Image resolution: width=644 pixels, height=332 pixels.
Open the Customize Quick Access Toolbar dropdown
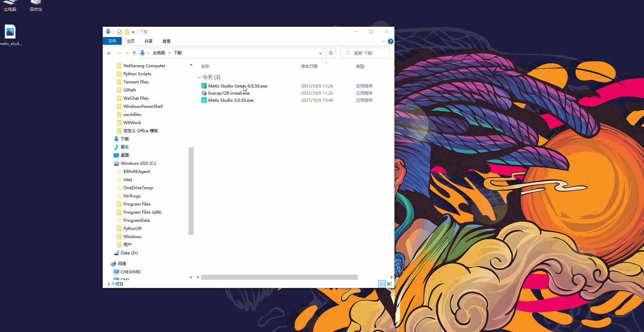tap(133, 32)
